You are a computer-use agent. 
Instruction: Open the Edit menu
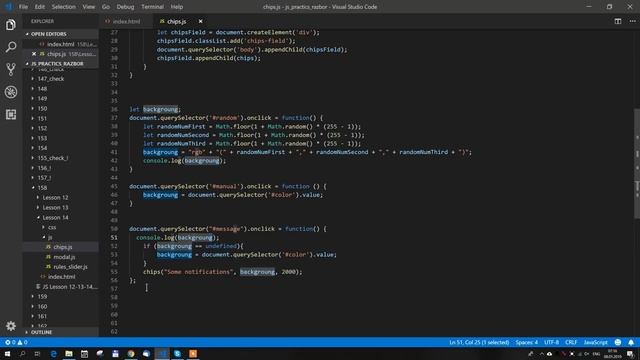pos(40,7)
